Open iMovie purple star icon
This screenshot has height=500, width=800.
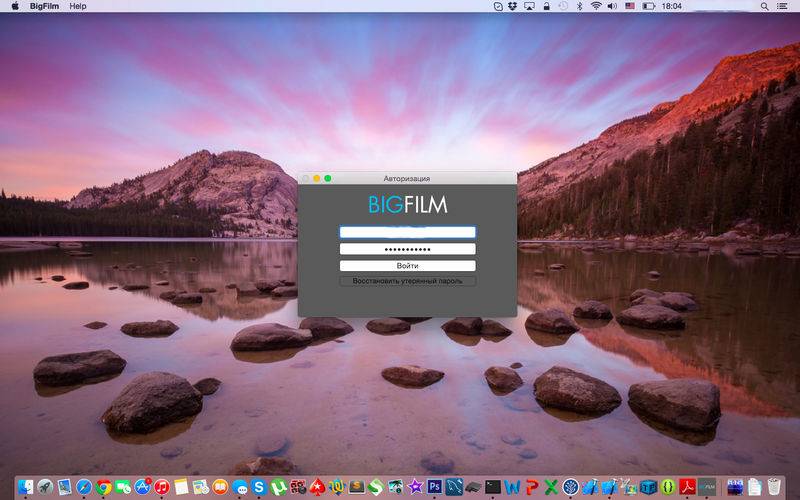(415, 487)
